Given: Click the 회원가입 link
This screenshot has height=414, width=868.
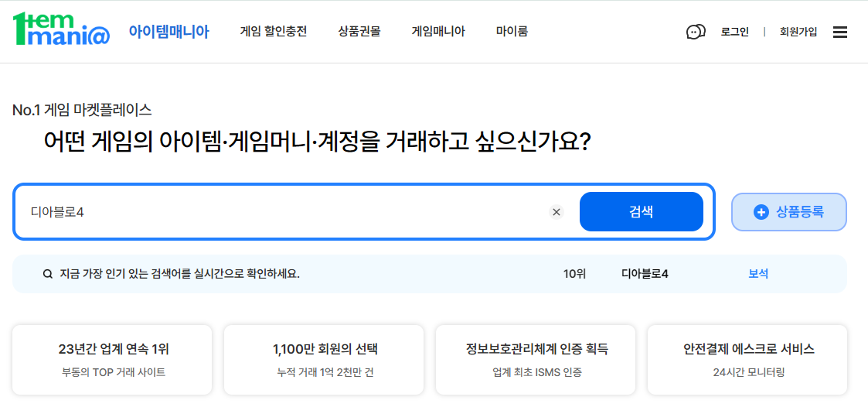Looking at the screenshot, I should pyautogui.click(x=798, y=33).
